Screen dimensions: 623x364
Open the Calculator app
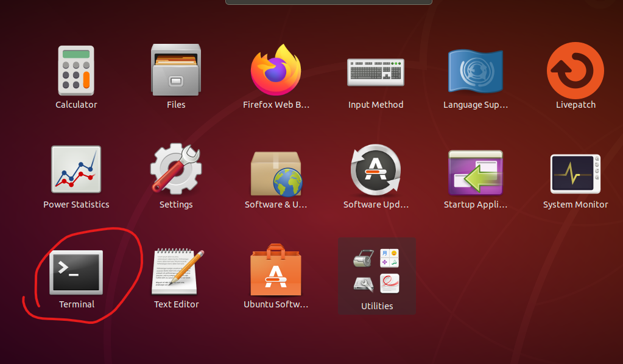(76, 71)
